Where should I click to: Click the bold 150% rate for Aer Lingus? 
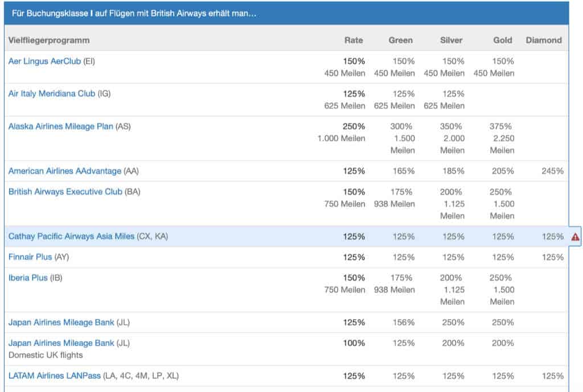354,61
